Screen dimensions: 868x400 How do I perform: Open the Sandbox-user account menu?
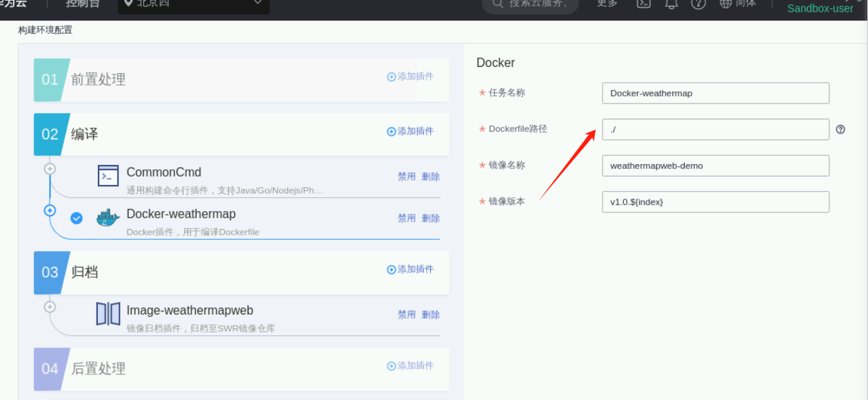tap(820, 8)
